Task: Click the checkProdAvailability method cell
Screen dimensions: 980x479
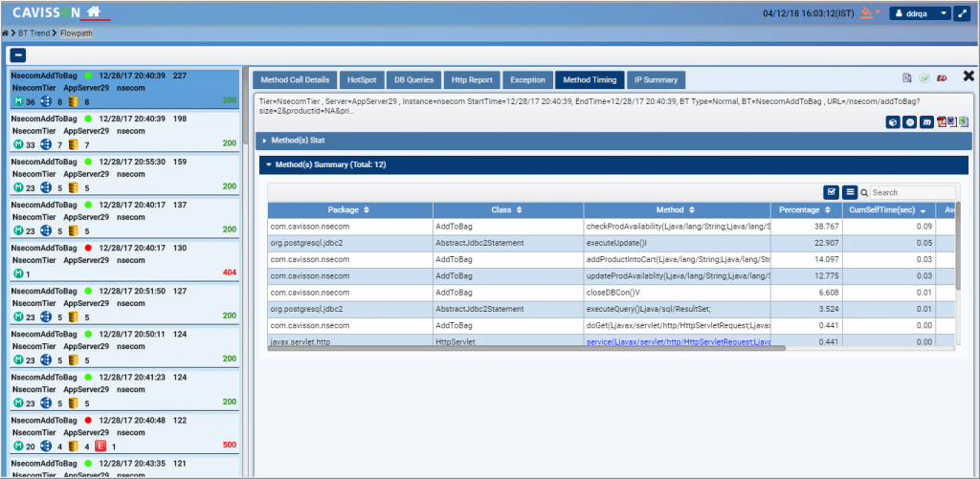Action: pyautogui.click(x=677, y=227)
